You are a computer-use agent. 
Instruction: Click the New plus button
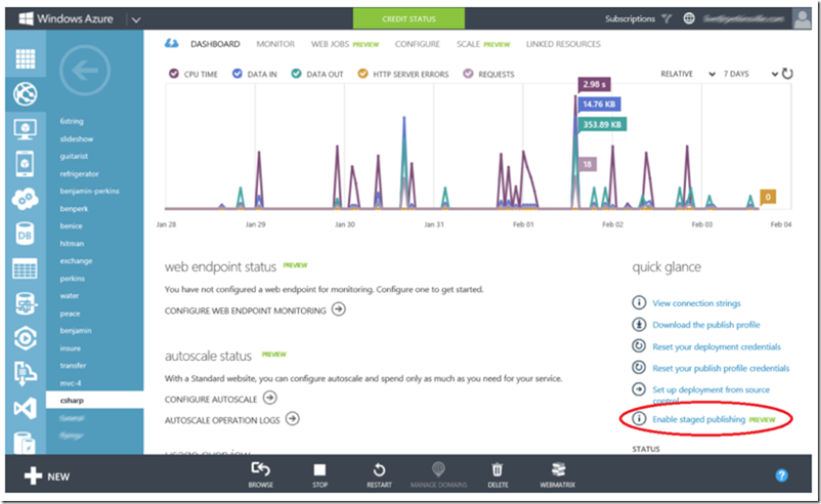[x=47, y=476]
